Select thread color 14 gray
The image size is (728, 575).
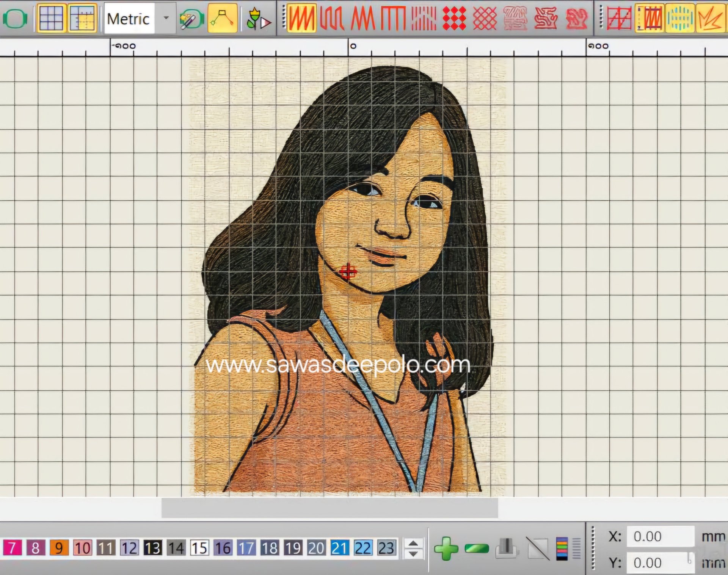[176, 548]
